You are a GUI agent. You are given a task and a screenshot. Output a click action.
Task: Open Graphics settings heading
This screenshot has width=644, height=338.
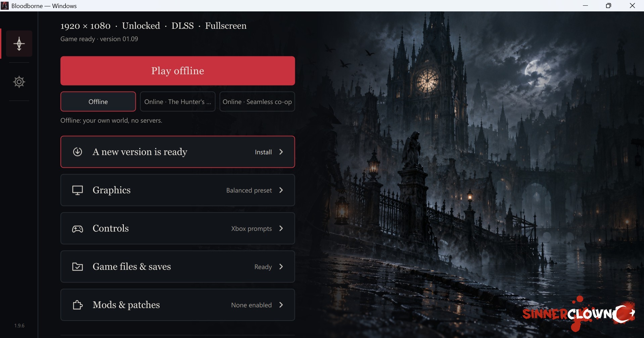pos(112,190)
